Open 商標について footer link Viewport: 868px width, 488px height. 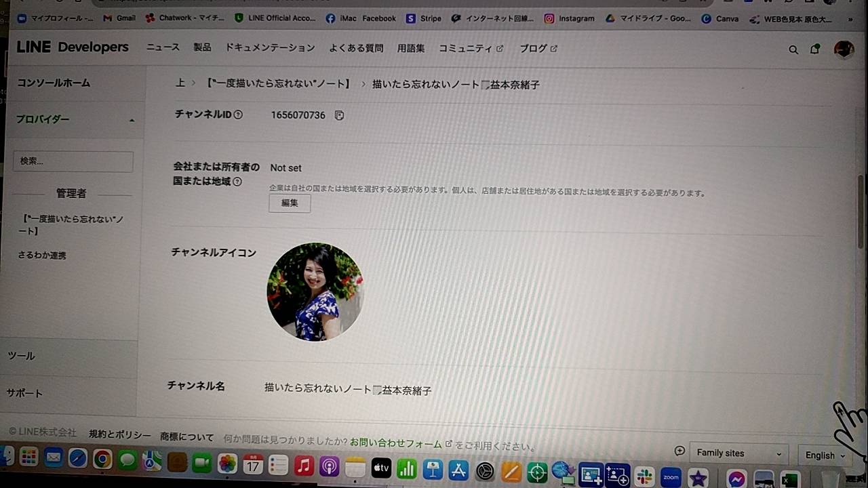[x=186, y=437]
